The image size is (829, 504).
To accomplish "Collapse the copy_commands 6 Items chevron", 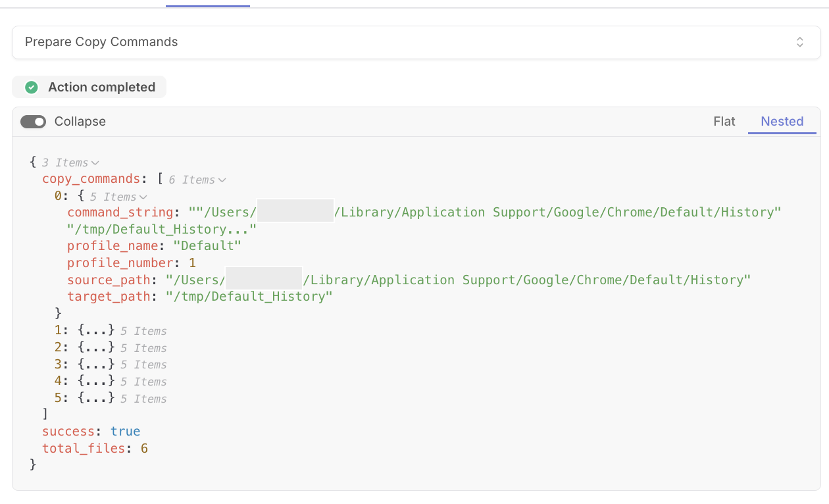I will (222, 180).
